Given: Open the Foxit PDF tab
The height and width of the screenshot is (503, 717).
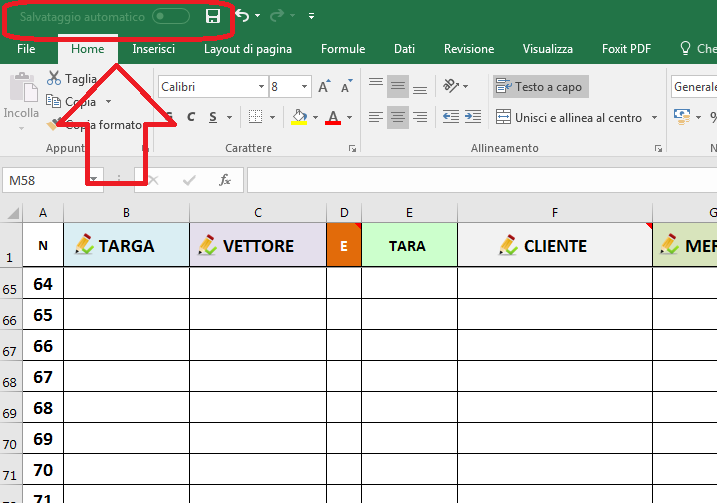Looking at the screenshot, I should click(x=626, y=48).
